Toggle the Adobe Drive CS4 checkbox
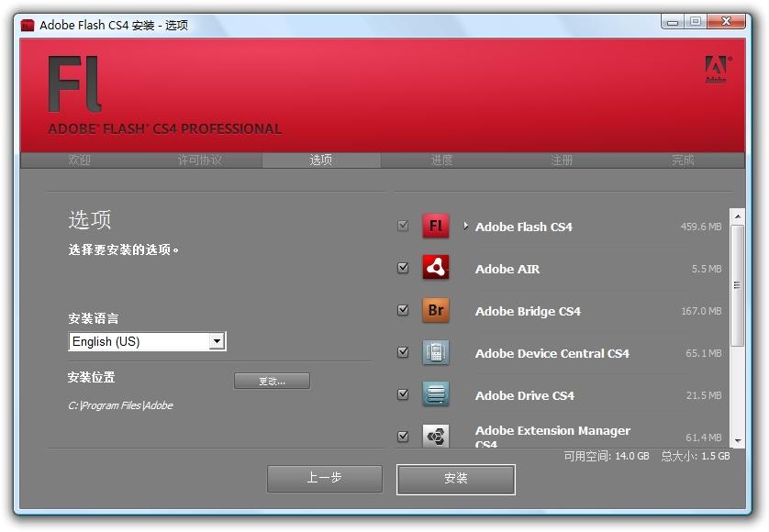Screen dimensions: 769x532 click(403, 394)
